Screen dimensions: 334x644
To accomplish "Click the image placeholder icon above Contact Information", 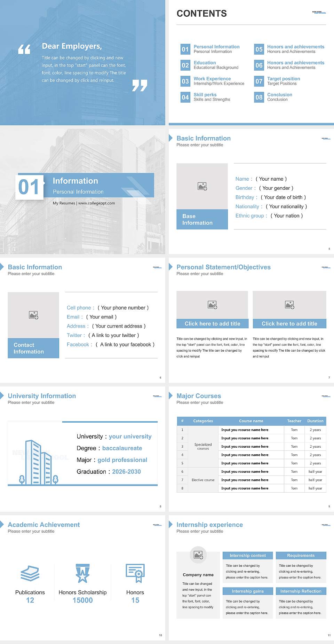I will click(34, 315).
